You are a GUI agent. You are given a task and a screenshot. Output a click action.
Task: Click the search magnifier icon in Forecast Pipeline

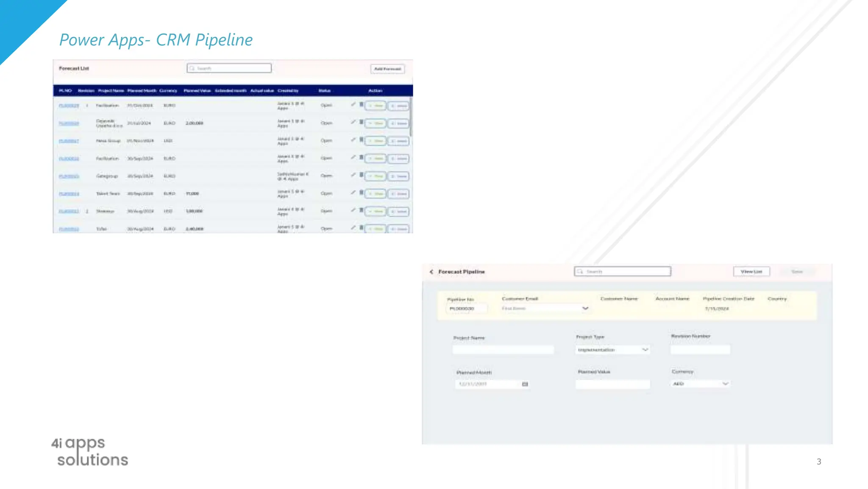(580, 271)
